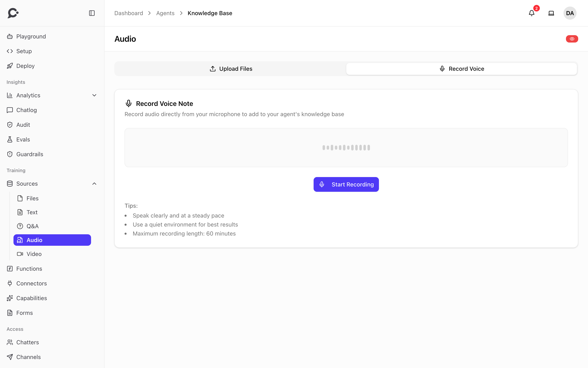Open Audit in the sidebar
This screenshot has width=588, height=368.
(x=52, y=125)
